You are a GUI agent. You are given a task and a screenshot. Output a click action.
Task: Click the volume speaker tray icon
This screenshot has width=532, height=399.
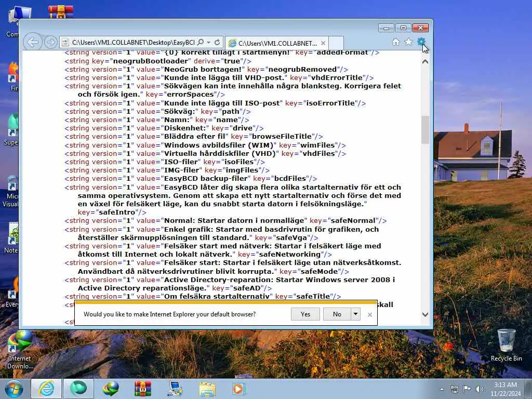pos(480,389)
